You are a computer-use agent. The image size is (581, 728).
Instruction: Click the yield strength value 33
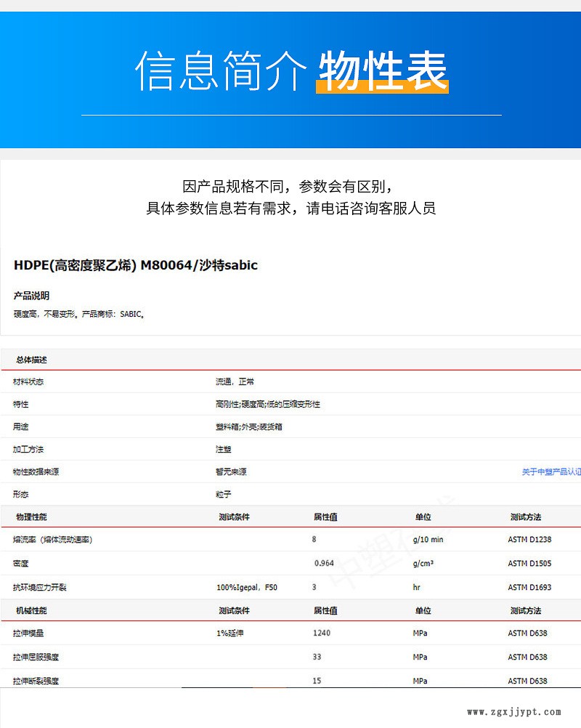coord(317,657)
